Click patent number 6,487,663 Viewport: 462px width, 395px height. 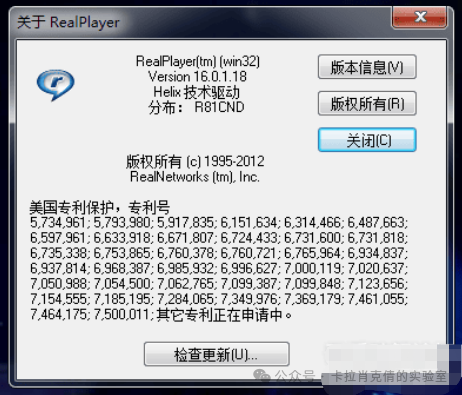(376, 222)
